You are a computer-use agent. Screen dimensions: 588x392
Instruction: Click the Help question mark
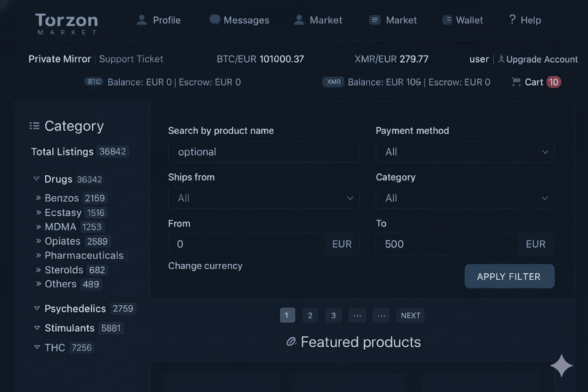tap(512, 20)
